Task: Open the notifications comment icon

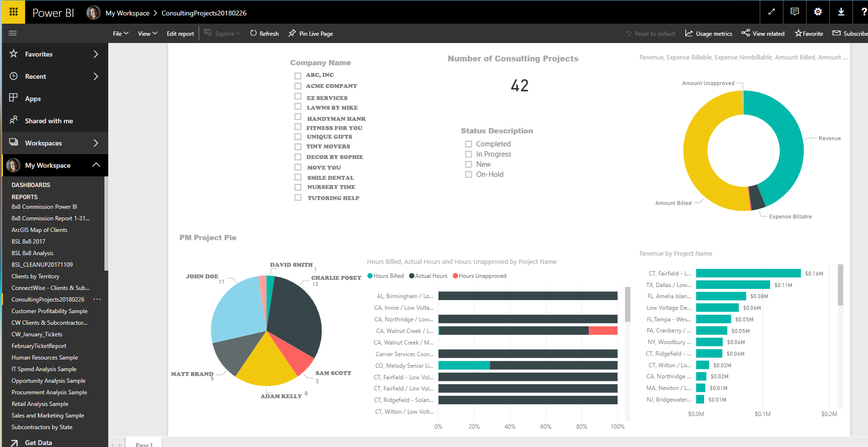Action: tap(795, 12)
